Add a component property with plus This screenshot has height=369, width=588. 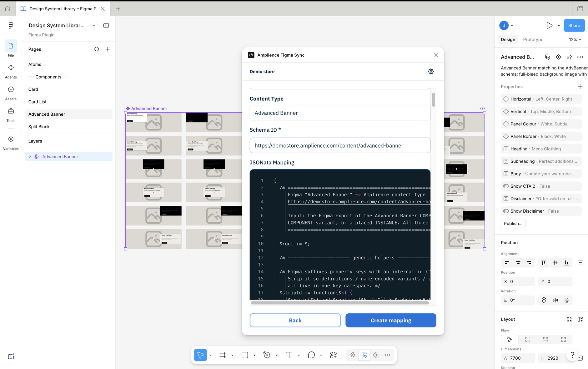tap(580, 87)
